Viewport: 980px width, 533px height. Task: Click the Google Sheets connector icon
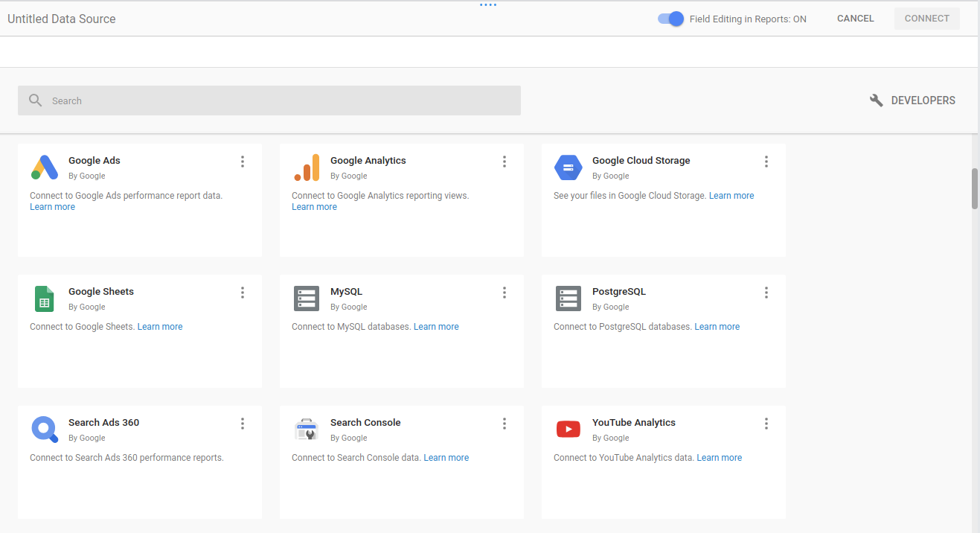coord(44,298)
